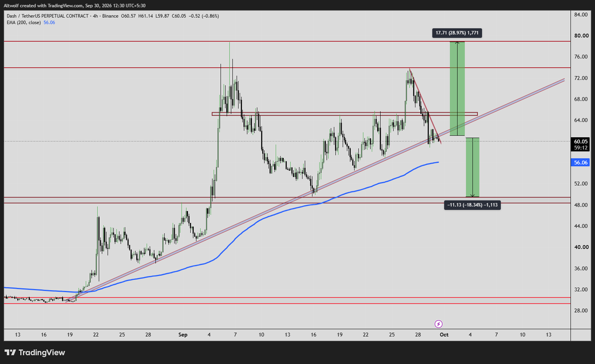Click the 48.00 price axis label
This screenshot has width=595, height=364.
pos(581,205)
